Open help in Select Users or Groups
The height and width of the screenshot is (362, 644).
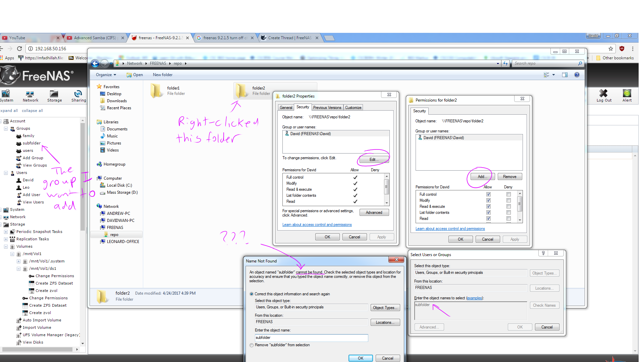[543, 253]
